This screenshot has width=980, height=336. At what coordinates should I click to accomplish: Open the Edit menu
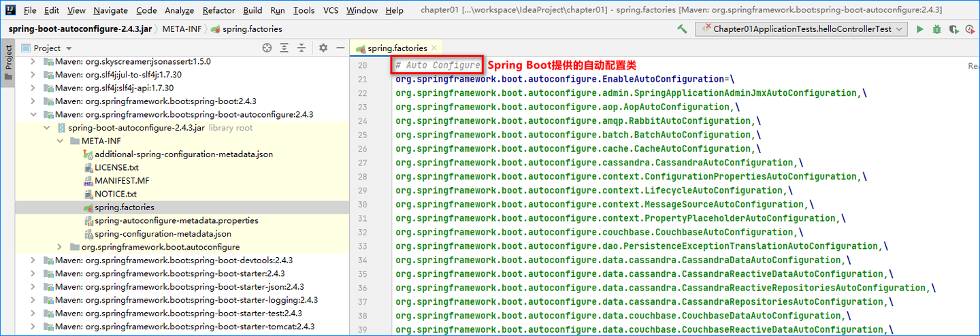52,10
